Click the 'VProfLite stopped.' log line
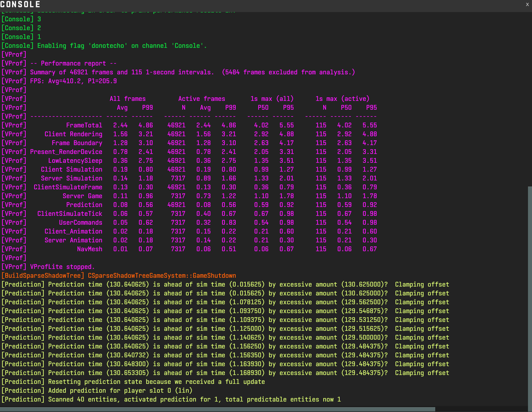Viewport: 532px width, 412px height. click(x=62, y=267)
